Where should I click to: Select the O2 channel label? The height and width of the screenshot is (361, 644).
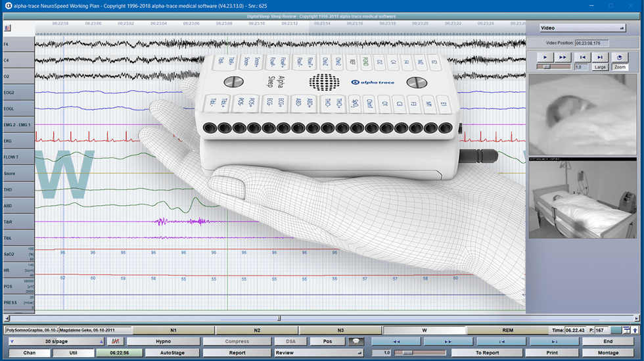point(18,76)
